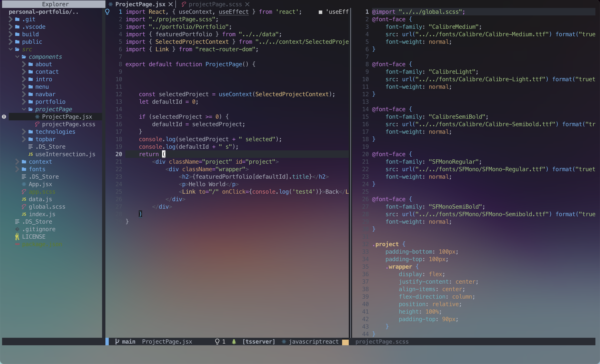Screen dimensions: 600x364
Task: Click the git branch icon in status bar
Action: tap(117, 342)
